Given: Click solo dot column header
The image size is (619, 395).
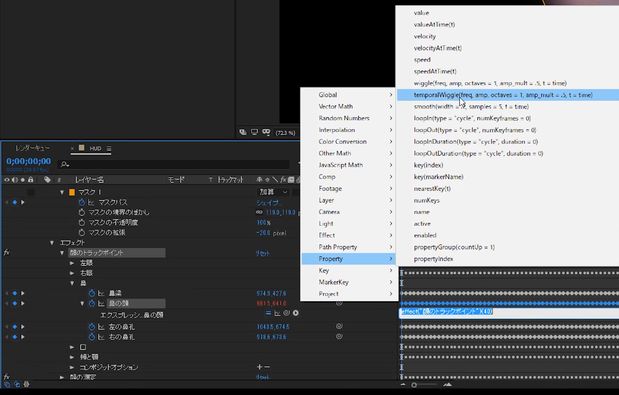Looking at the screenshot, I should tap(23, 180).
